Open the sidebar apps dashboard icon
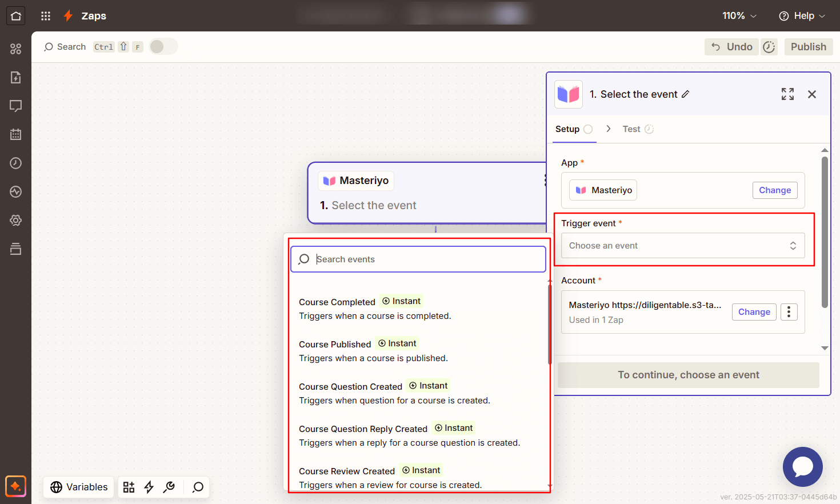The image size is (840, 504). coord(16,49)
